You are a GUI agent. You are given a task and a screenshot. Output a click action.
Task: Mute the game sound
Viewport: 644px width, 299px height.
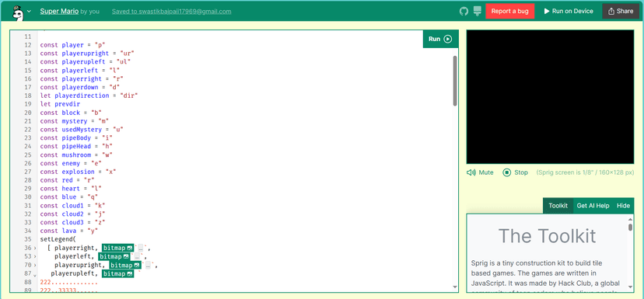tap(480, 172)
